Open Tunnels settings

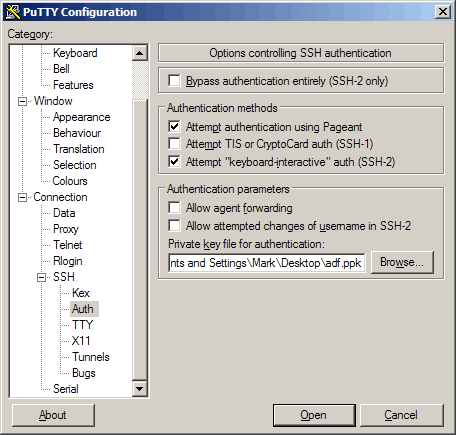(x=91, y=357)
